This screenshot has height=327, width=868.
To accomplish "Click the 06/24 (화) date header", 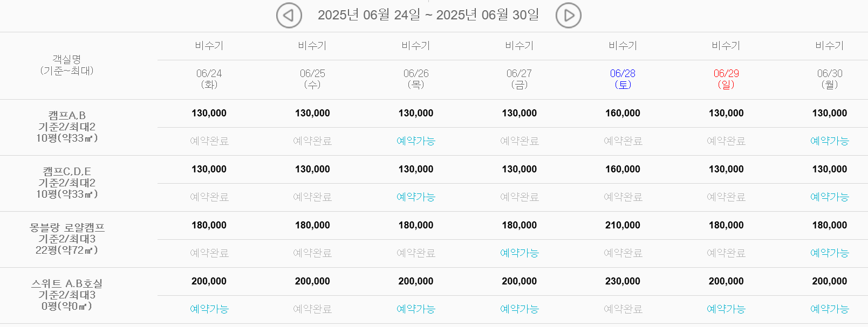I will pyautogui.click(x=209, y=79).
